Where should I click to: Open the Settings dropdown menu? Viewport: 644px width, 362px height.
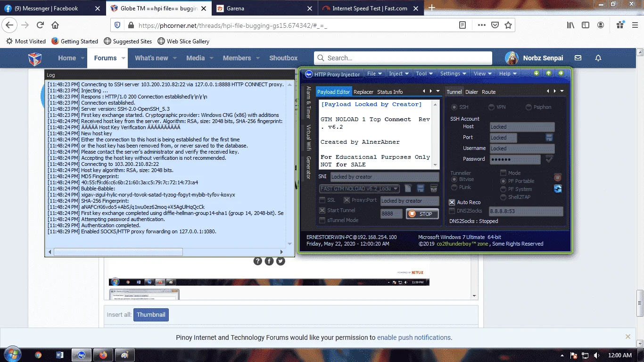pyautogui.click(x=453, y=74)
